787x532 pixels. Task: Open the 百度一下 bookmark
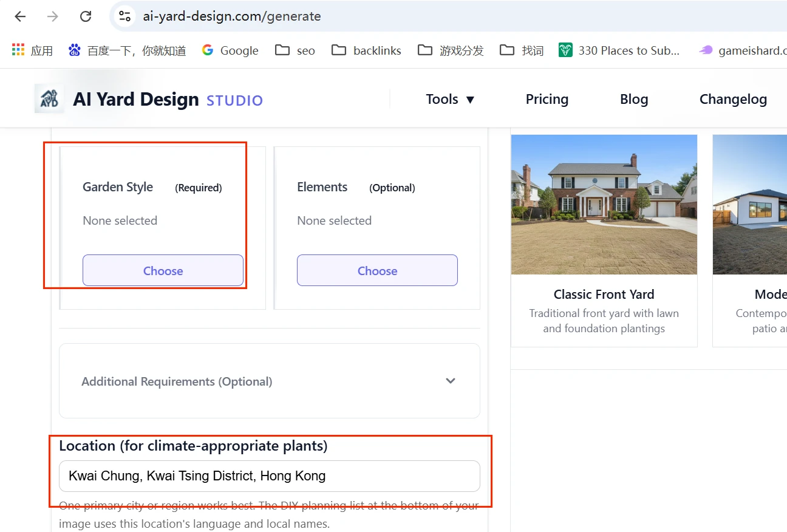click(127, 50)
